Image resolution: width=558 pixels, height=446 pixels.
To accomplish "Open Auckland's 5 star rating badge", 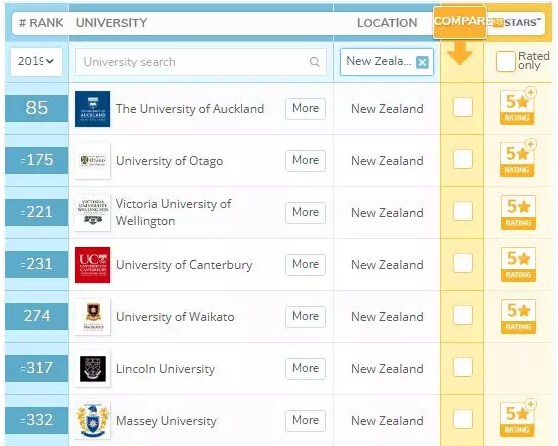I will [x=518, y=107].
